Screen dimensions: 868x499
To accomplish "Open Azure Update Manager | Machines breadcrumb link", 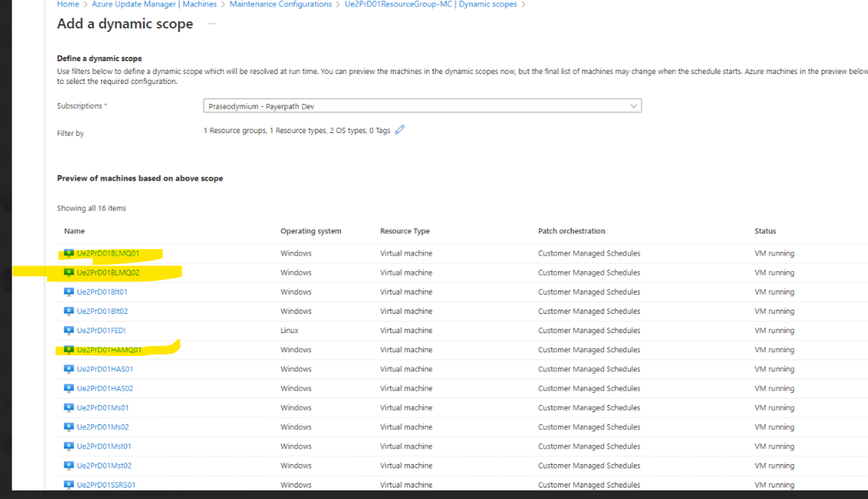I will 155,4.
